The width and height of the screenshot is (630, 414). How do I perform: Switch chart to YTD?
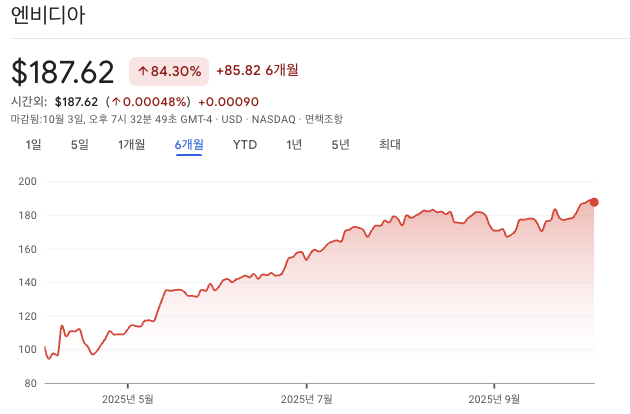tap(245, 145)
